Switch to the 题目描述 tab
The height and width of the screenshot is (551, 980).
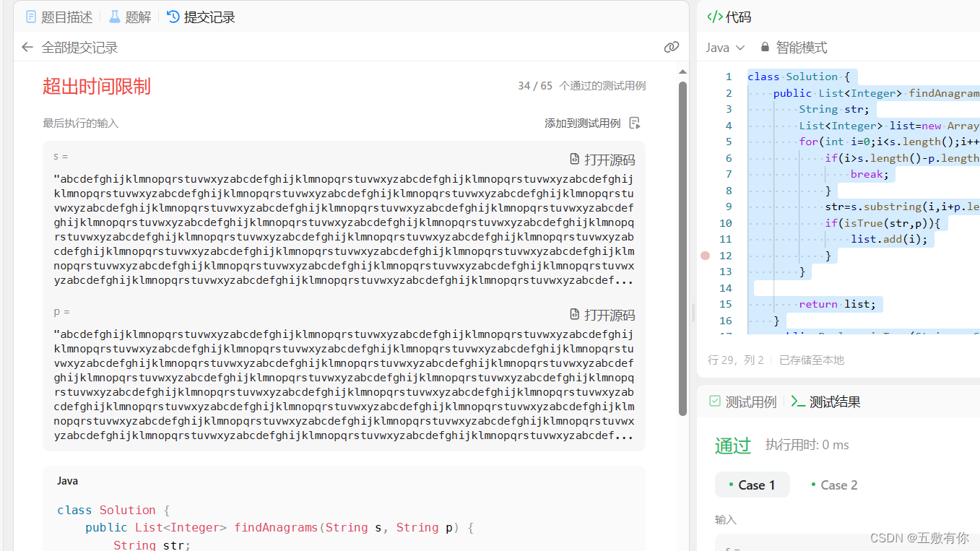pos(66,17)
